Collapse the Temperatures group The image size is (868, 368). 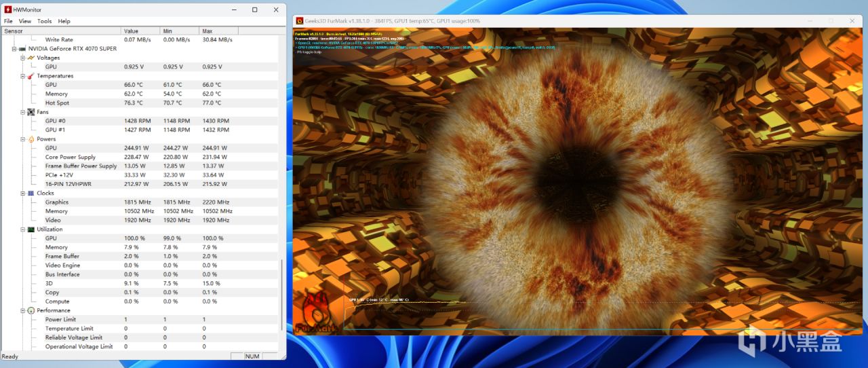(22, 76)
